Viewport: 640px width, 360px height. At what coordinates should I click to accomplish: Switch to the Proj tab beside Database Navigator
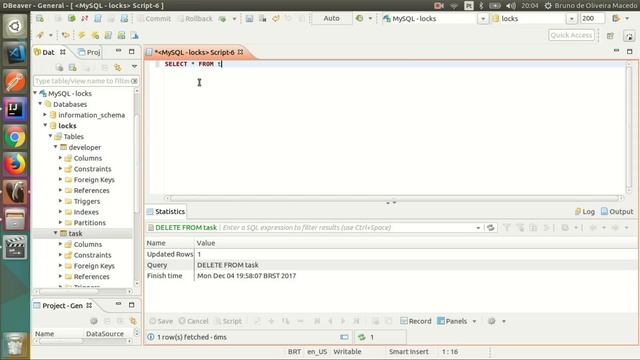pyautogui.click(x=89, y=52)
